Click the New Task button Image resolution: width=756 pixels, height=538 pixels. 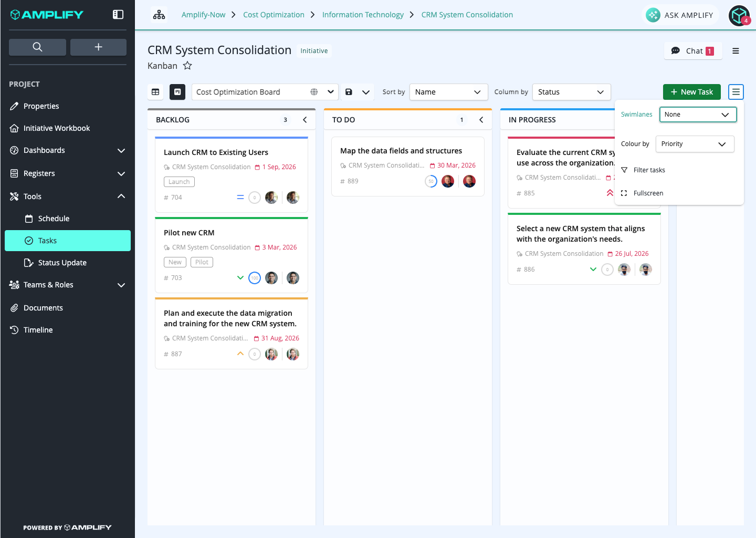click(x=691, y=92)
